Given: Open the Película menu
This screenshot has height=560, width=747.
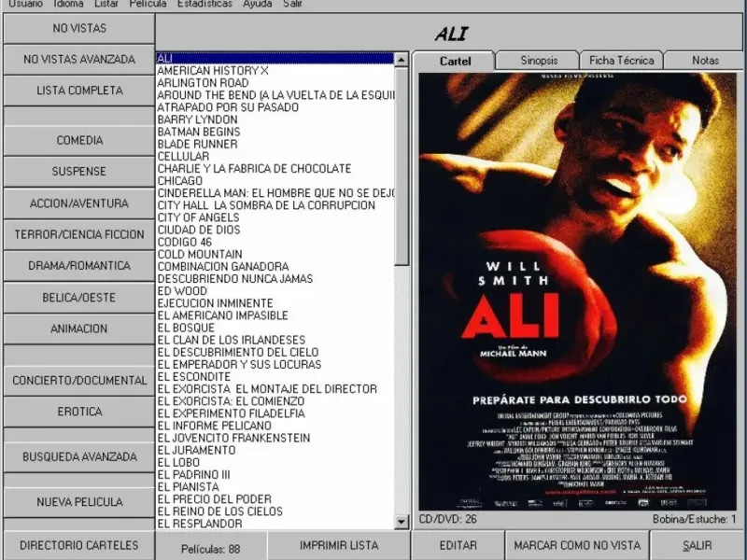Looking at the screenshot, I should [148, 4].
